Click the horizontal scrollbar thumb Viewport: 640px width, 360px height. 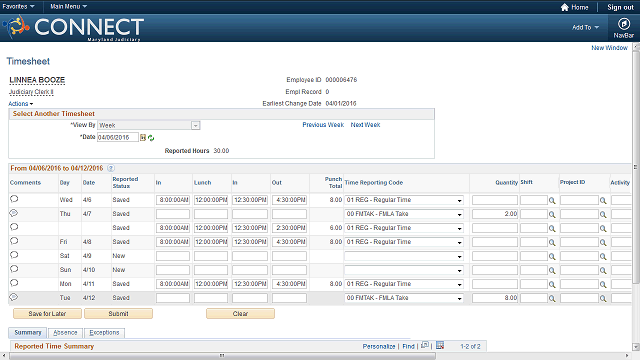pyautogui.click(x=222, y=356)
